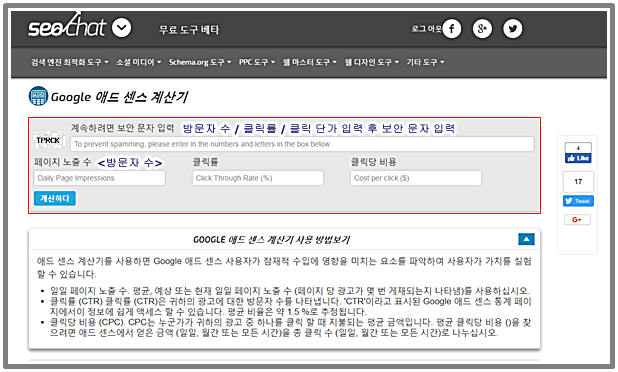Expand the 검색 엔진 최적화 도구 menu
The image size is (618, 372).
[x=70, y=62]
